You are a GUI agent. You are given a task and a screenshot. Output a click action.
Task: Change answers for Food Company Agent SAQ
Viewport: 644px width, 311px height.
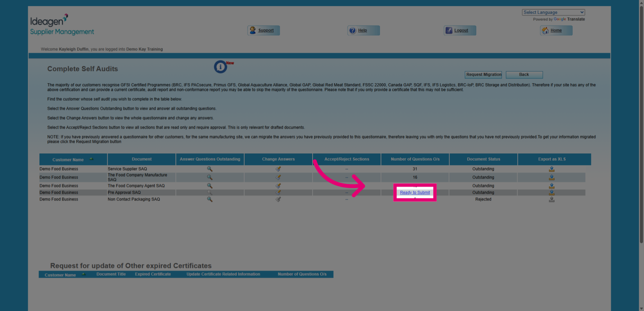pyautogui.click(x=278, y=186)
